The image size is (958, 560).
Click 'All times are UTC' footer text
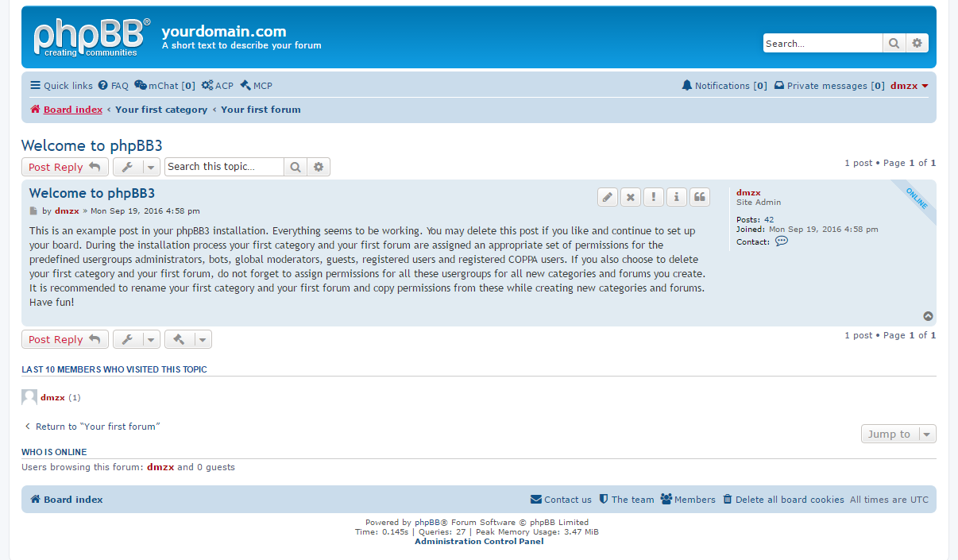(x=889, y=500)
